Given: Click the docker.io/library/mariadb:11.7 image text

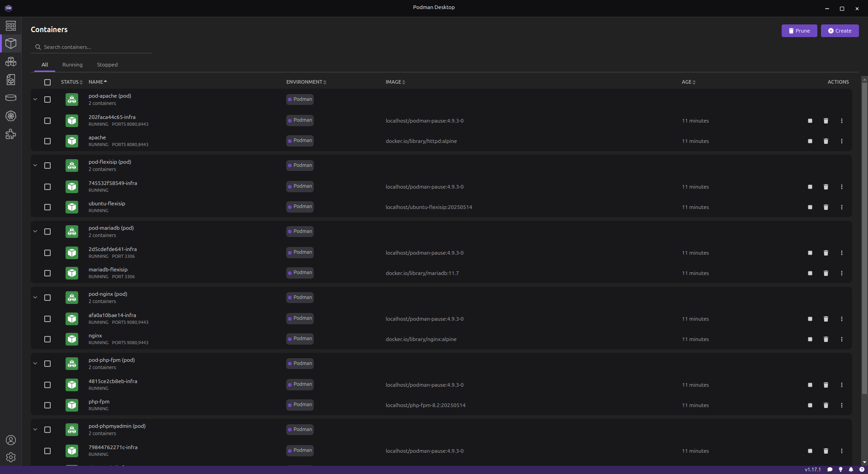Looking at the screenshot, I should tap(422, 273).
